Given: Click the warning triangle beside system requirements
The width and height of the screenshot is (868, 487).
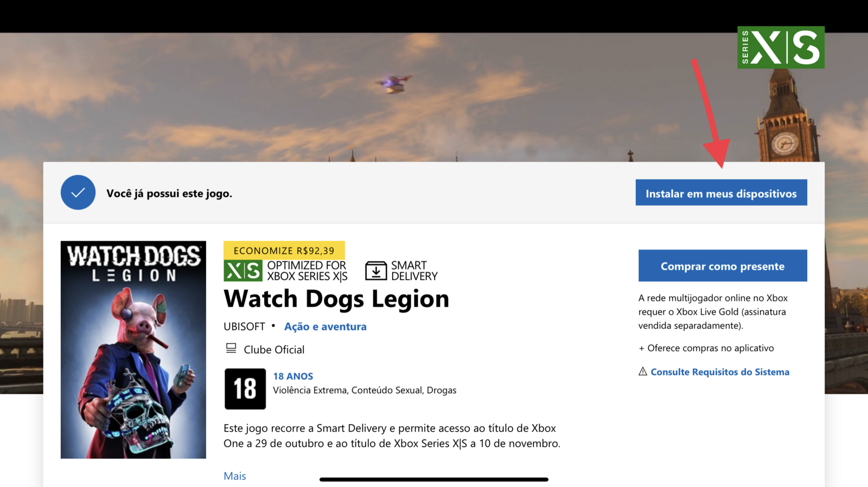Looking at the screenshot, I should click(643, 371).
